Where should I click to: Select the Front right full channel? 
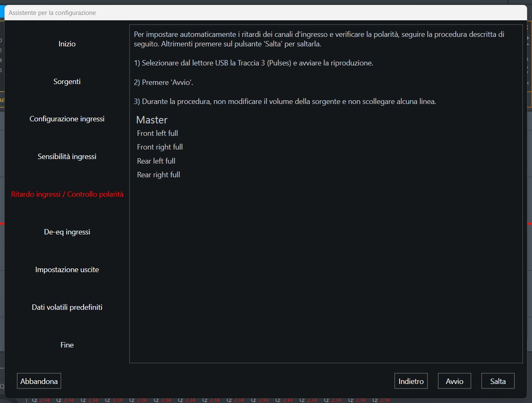click(x=160, y=147)
